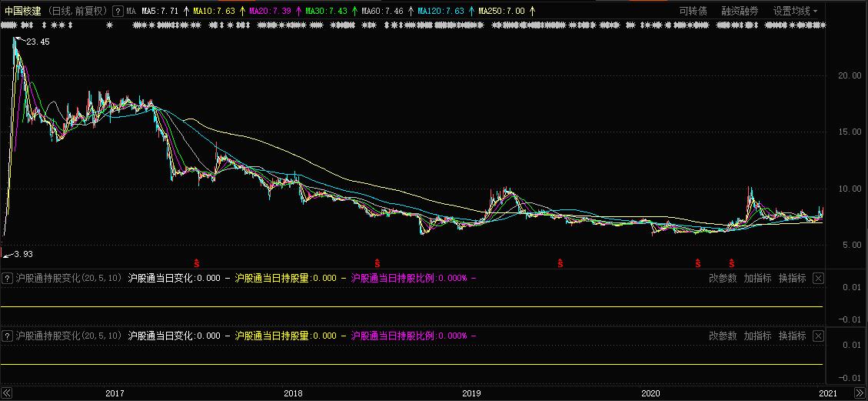
Task: Click the cyan MA120:7.63 label
Action: pyautogui.click(x=441, y=11)
